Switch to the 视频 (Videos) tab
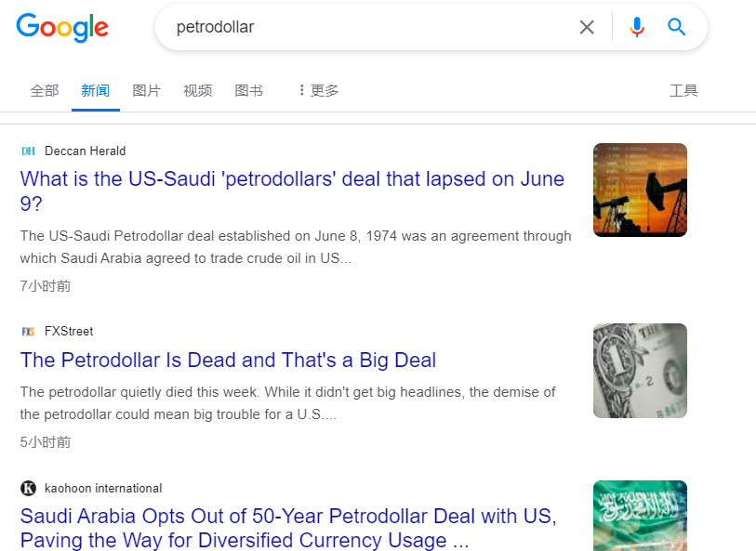This screenshot has width=756, height=551. pyautogui.click(x=197, y=91)
